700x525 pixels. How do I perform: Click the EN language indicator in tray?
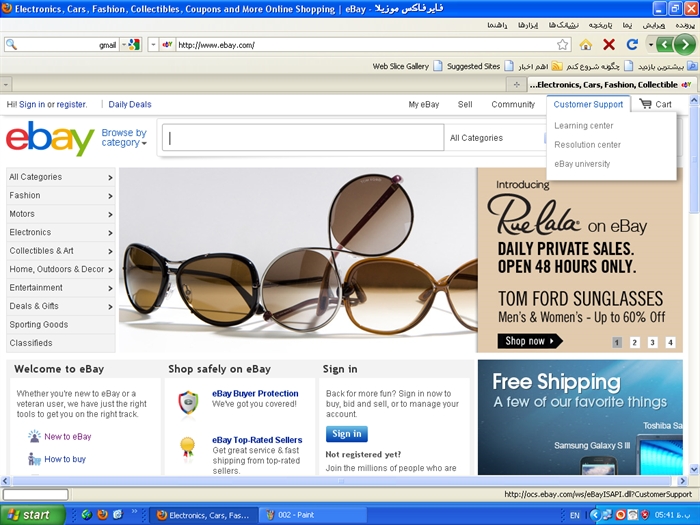[x=575, y=515]
